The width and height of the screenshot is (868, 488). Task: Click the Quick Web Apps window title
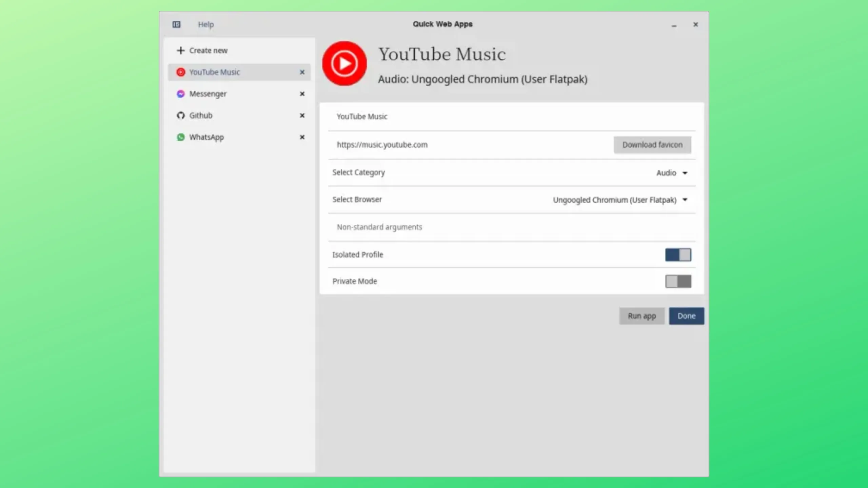tap(442, 24)
